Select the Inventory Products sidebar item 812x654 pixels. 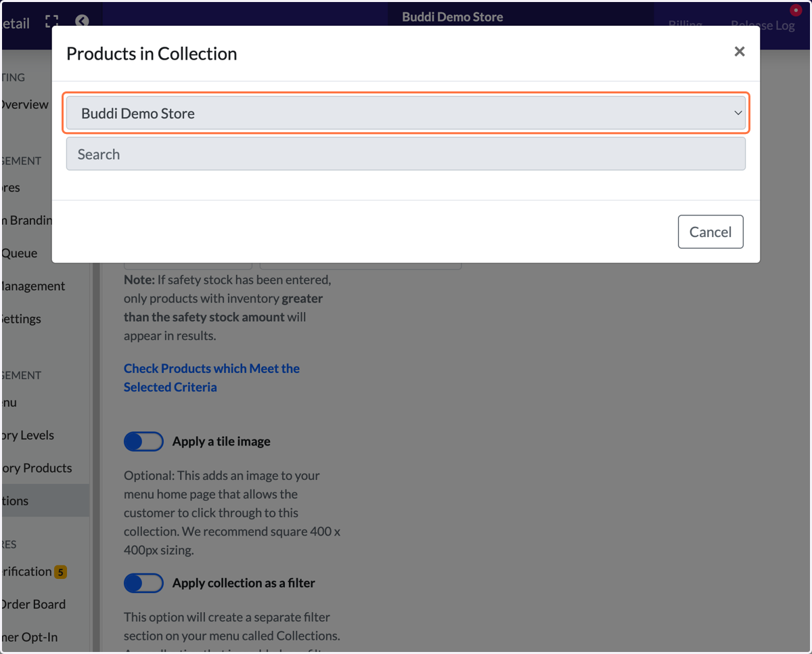tap(37, 468)
